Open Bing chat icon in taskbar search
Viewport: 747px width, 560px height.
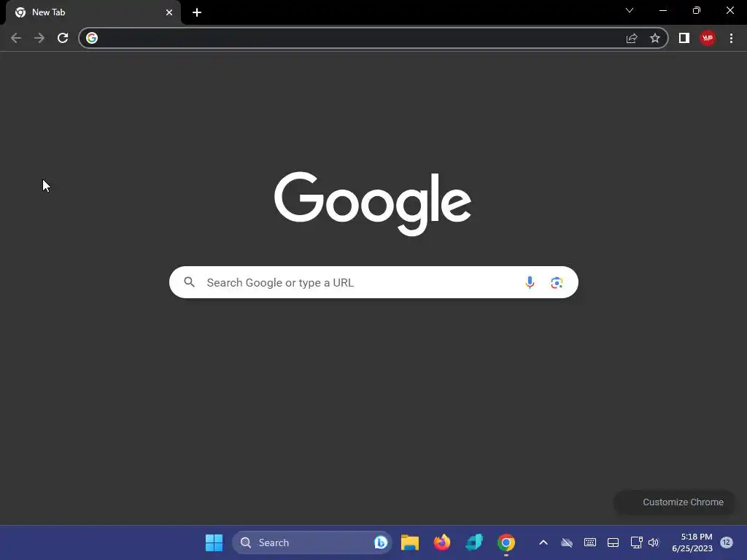pyautogui.click(x=381, y=542)
